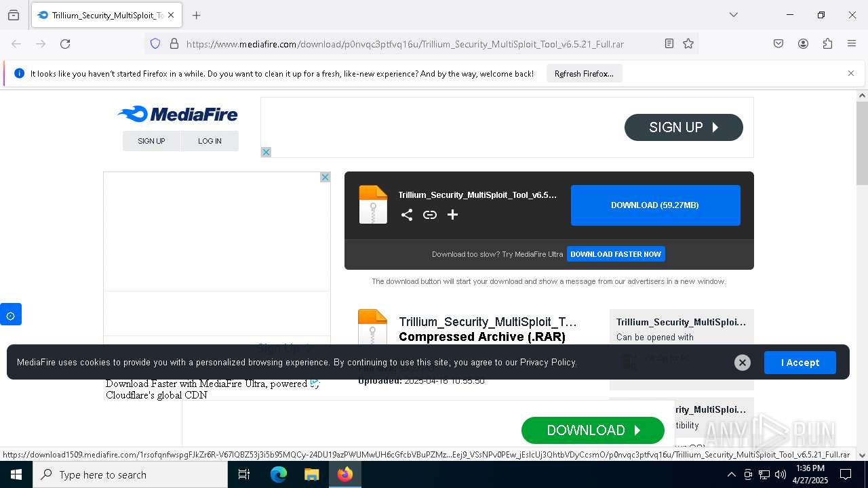
Task: Click DOWNLOAD FASTER NOW button
Action: [616, 254]
